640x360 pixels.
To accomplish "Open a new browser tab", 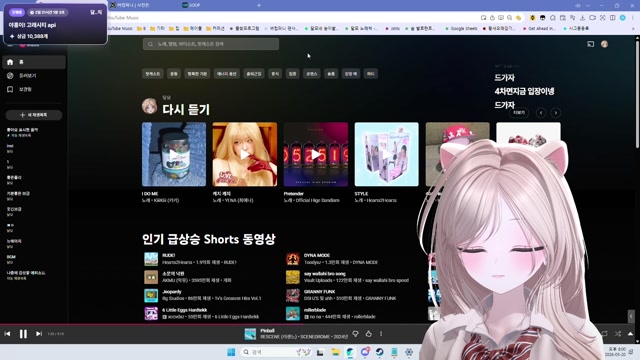I will coord(259,5).
